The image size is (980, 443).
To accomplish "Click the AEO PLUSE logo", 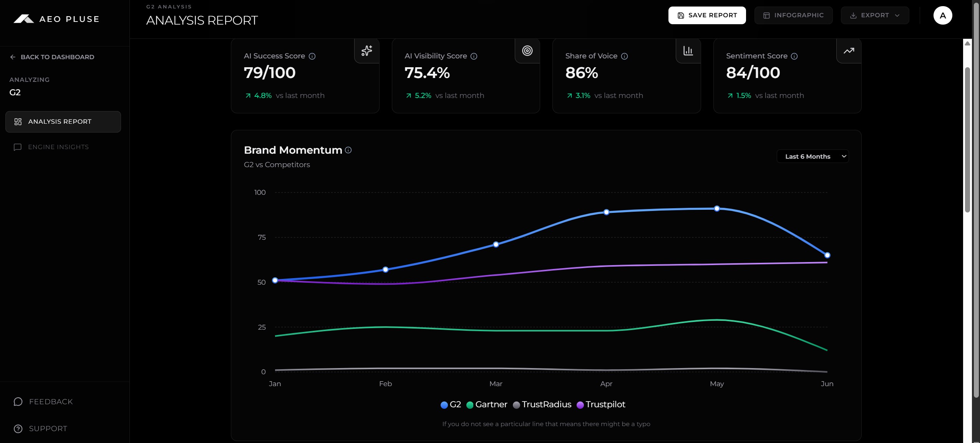I will tap(56, 19).
